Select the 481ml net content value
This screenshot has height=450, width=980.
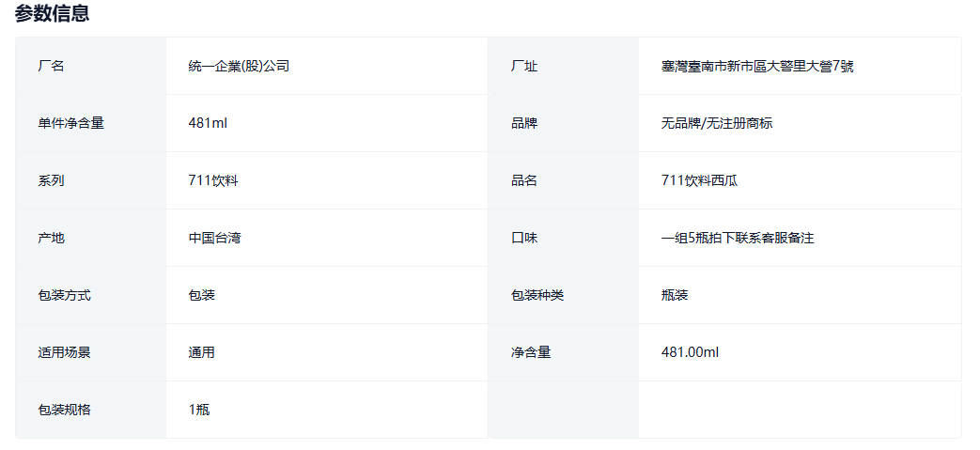[208, 123]
